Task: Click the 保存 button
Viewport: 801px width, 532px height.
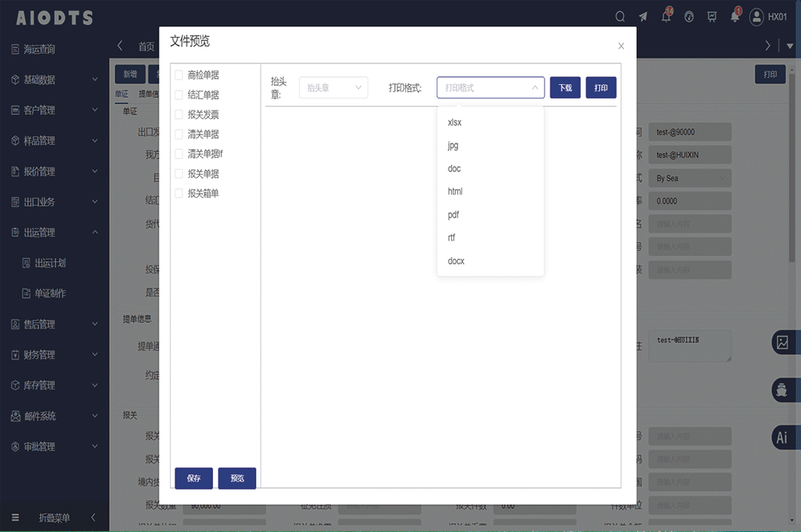Action: 194,478
